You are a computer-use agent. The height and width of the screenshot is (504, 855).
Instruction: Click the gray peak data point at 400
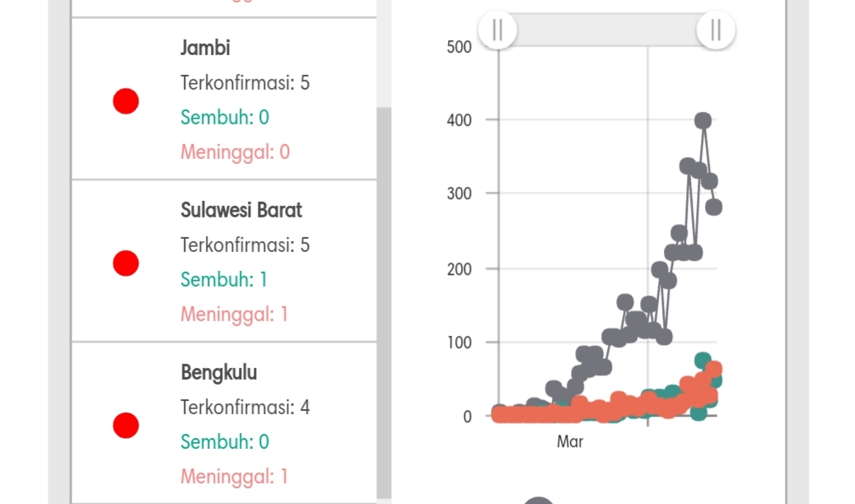(x=703, y=120)
